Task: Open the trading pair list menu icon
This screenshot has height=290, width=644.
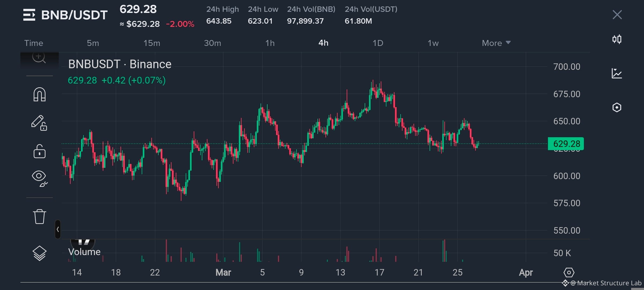Action: (29, 15)
